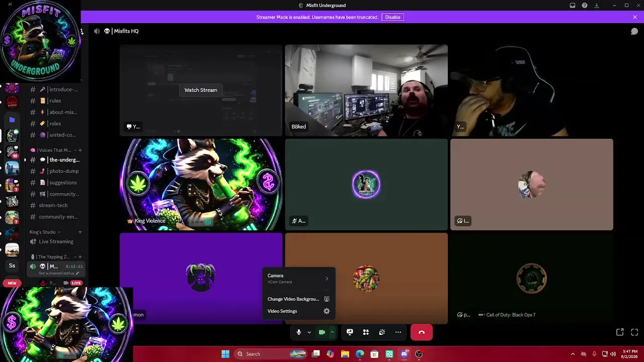
Task: Open the stream-tech channel
Action: (x=56, y=205)
